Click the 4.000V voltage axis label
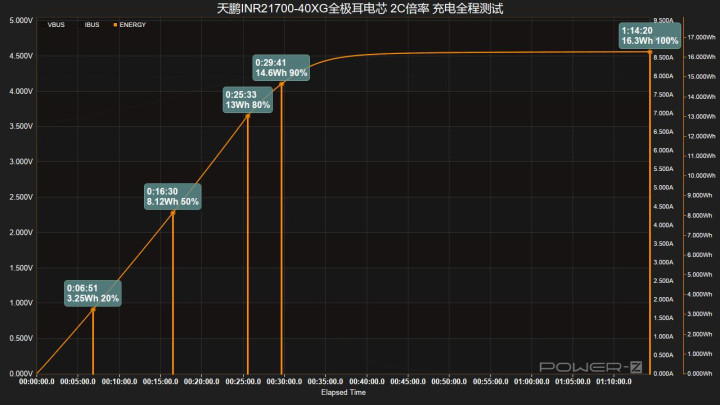Viewport: 720px width, 405px height. click(x=21, y=91)
